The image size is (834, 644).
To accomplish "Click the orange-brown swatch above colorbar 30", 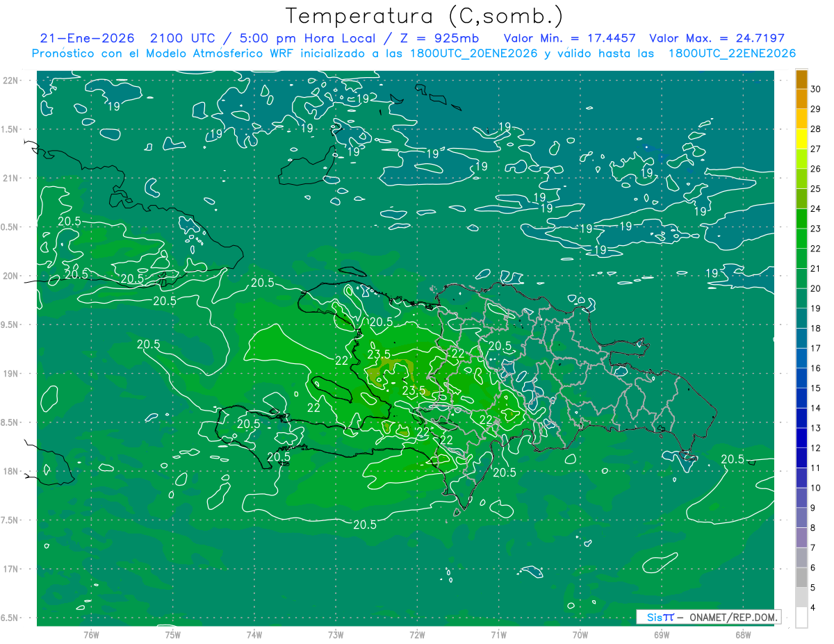I will (x=801, y=79).
